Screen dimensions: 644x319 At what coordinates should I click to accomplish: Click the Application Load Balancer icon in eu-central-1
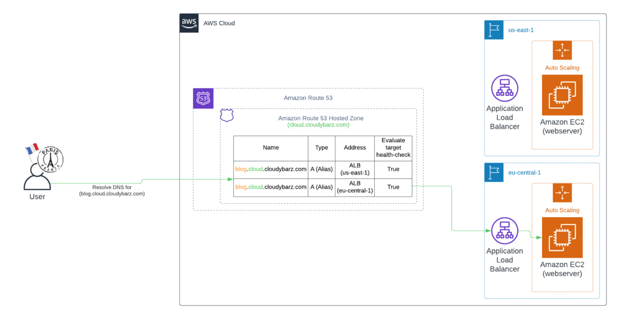pos(505,230)
